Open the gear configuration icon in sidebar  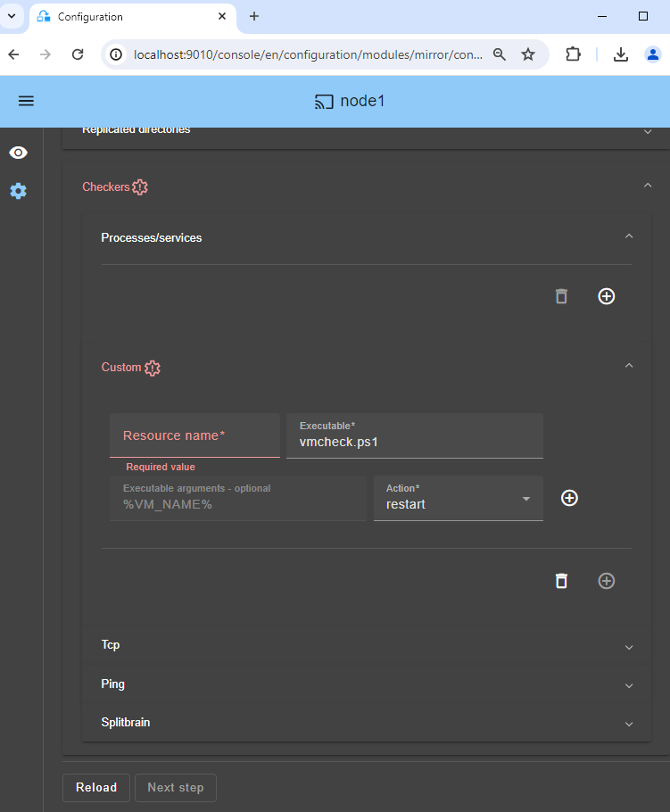(18, 191)
